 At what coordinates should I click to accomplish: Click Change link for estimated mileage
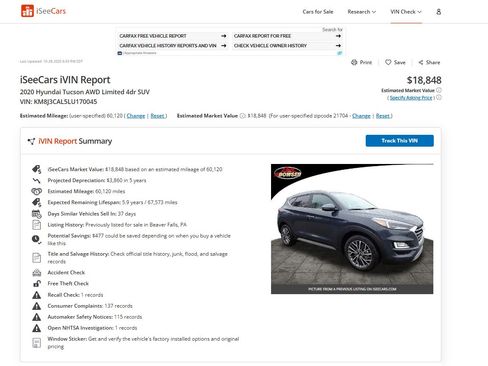(x=136, y=116)
